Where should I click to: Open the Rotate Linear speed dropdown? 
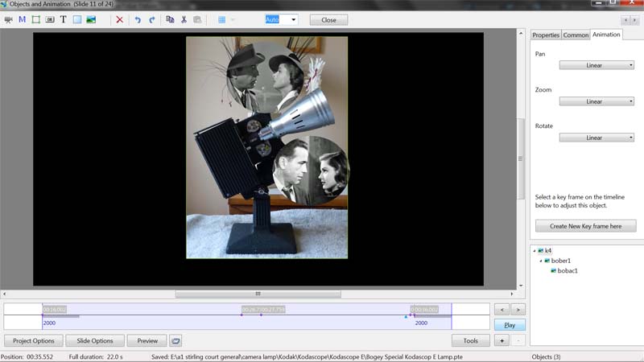(597, 138)
